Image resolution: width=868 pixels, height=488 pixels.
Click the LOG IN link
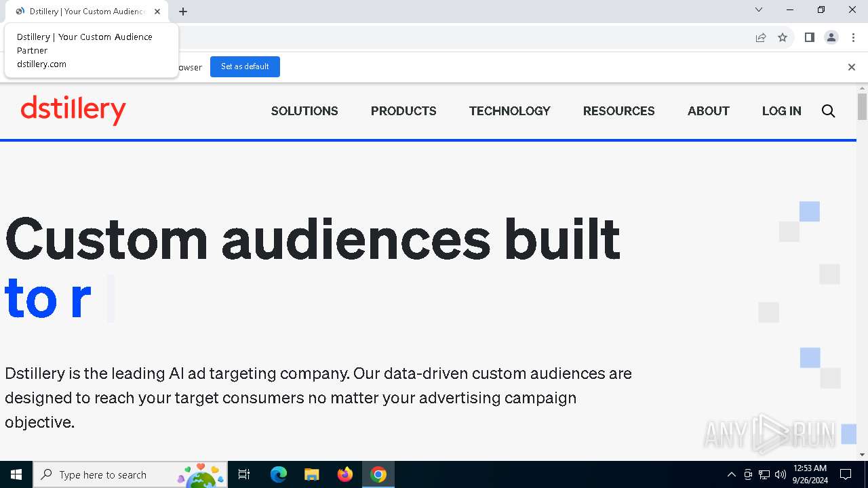tap(782, 111)
